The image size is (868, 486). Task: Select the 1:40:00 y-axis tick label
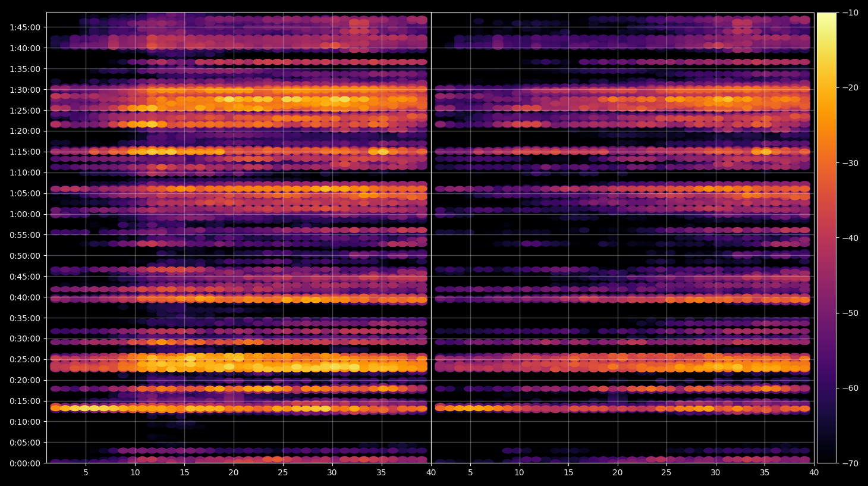(x=25, y=48)
